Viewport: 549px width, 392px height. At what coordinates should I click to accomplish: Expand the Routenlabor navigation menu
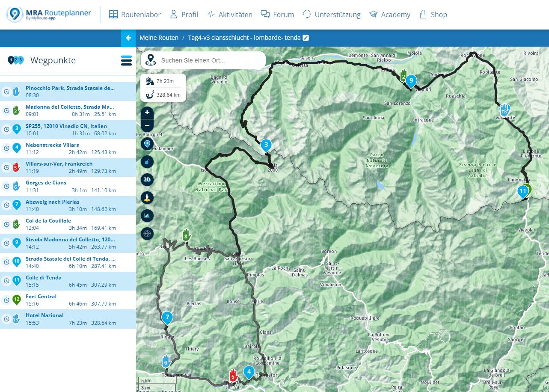(x=135, y=15)
